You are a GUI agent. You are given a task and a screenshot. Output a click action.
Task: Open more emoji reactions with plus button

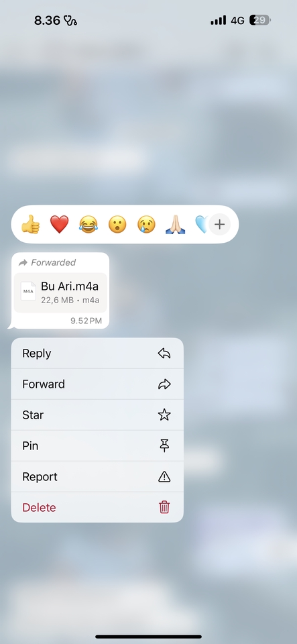tap(220, 225)
